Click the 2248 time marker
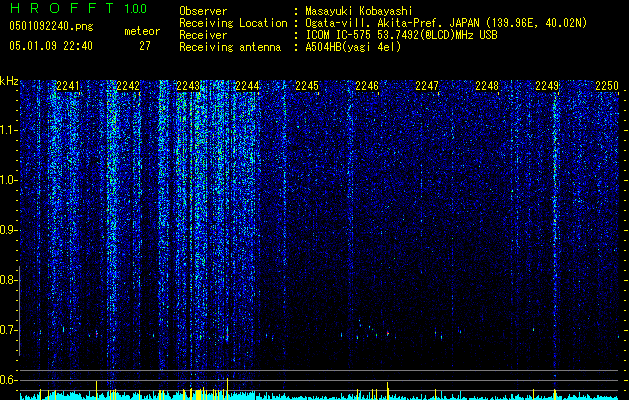This screenshot has width=629, height=400. 487,86
